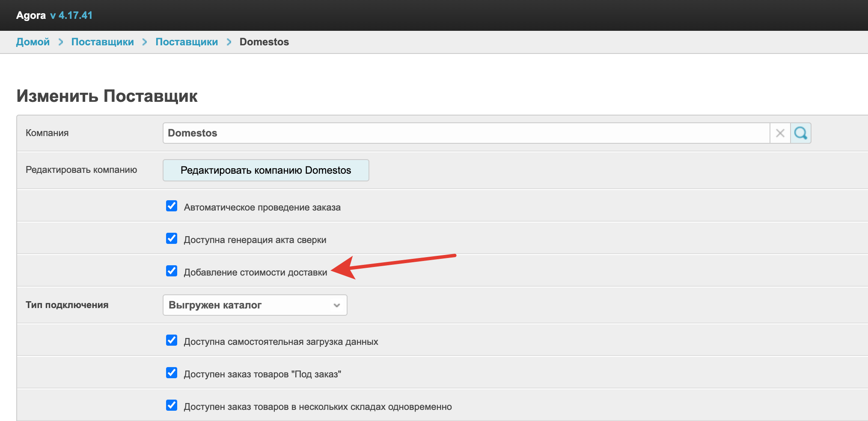Click into the Компания input field
This screenshot has width=868, height=421.
(x=466, y=133)
